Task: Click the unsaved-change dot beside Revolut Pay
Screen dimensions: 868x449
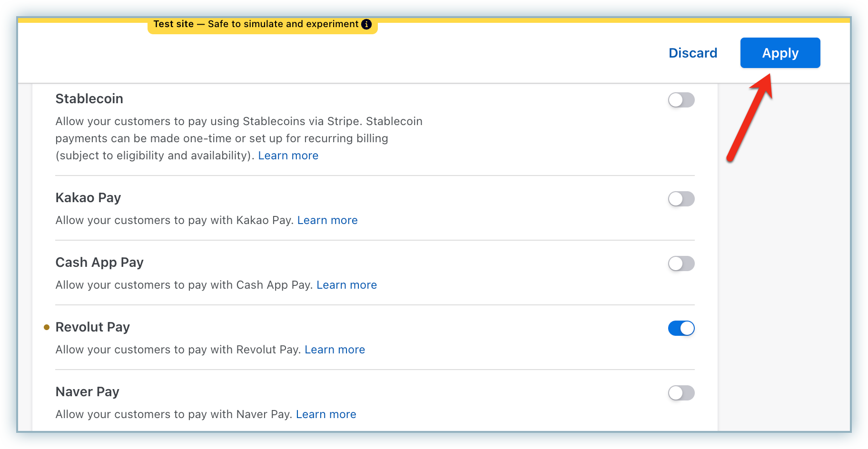Action: point(47,327)
